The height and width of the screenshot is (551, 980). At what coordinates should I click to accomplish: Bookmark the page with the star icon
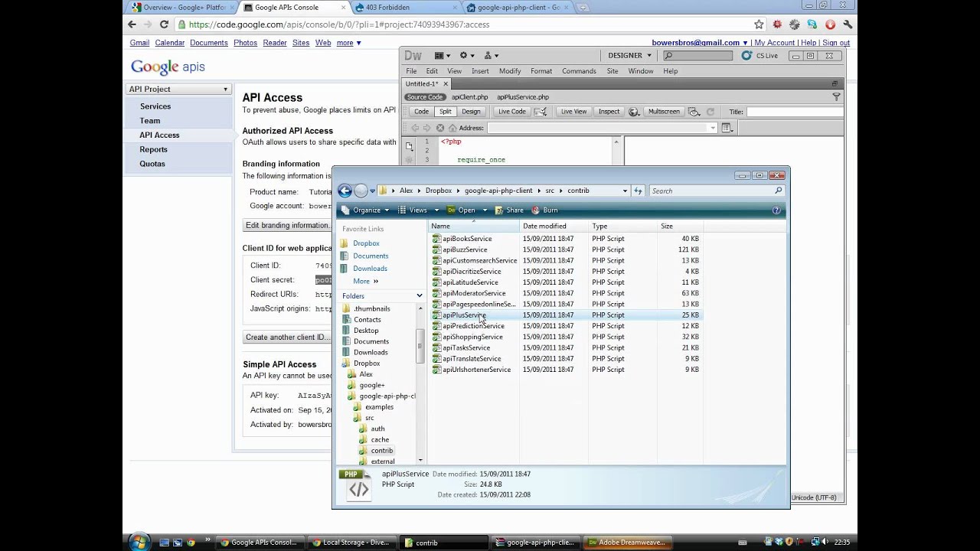pos(759,24)
